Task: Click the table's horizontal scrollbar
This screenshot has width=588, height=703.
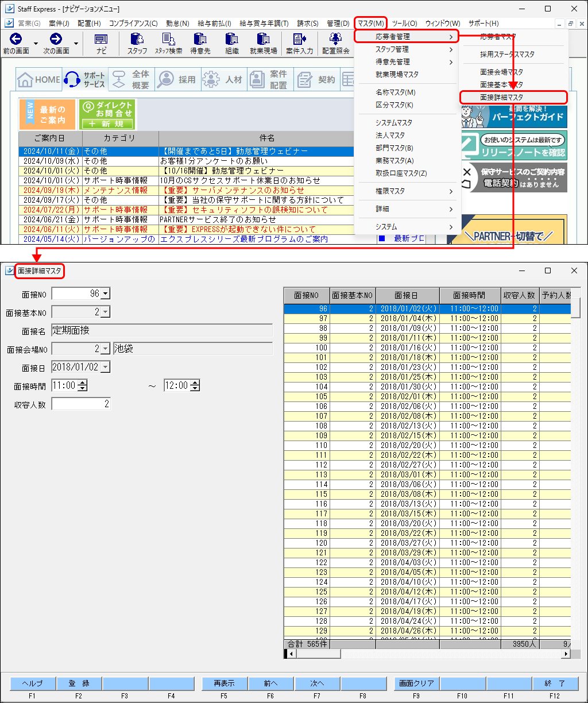Action: pyautogui.click(x=428, y=654)
